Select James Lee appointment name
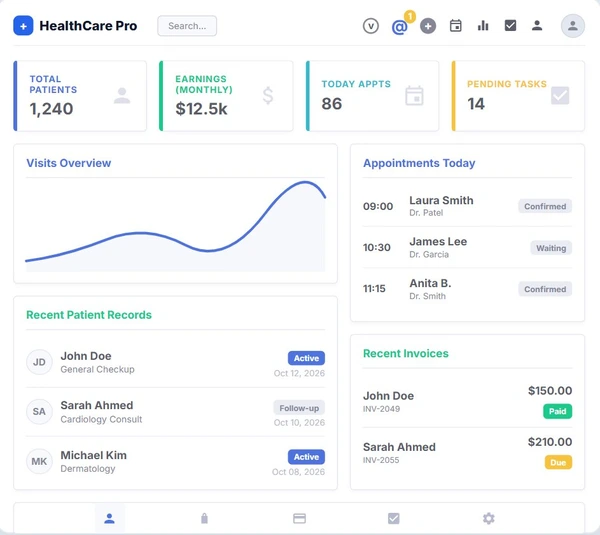This screenshot has width=600, height=535. coord(438,242)
